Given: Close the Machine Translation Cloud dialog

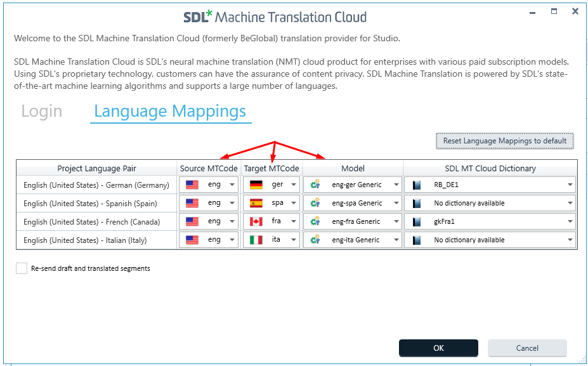Looking at the screenshot, I should tap(575, 11).
